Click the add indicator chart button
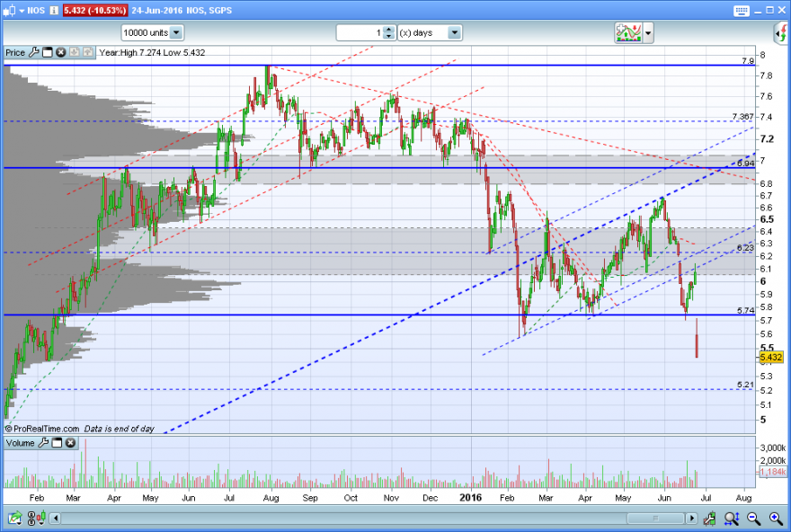The height and width of the screenshot is (532, 791). (628, 32)
